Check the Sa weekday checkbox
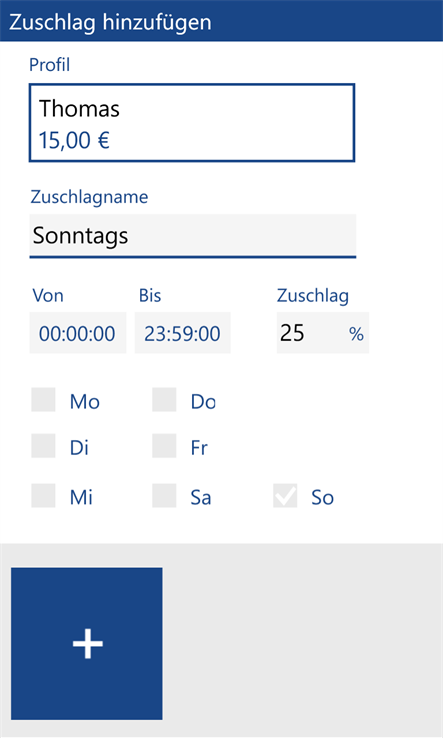This screenshot has width=443, height=738. click(164, 495)
